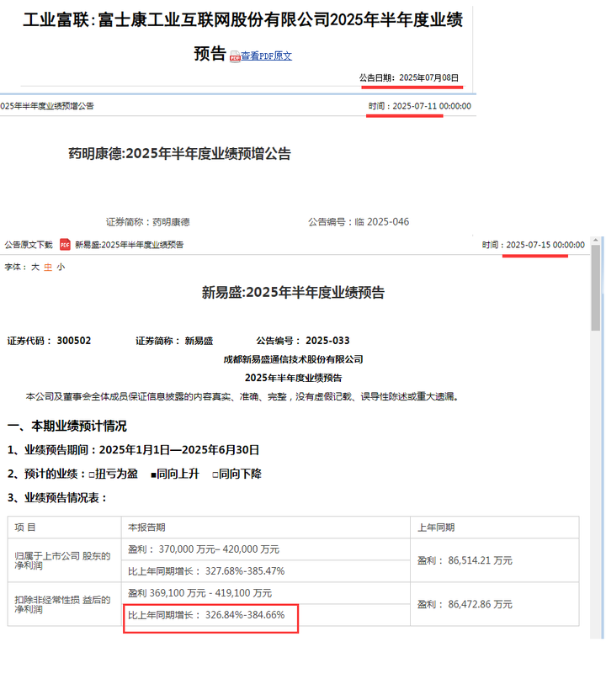
Task: Click the 盈利: 370,000 万元– 420,000 万元 cell
Action: [x=266, y=549]
